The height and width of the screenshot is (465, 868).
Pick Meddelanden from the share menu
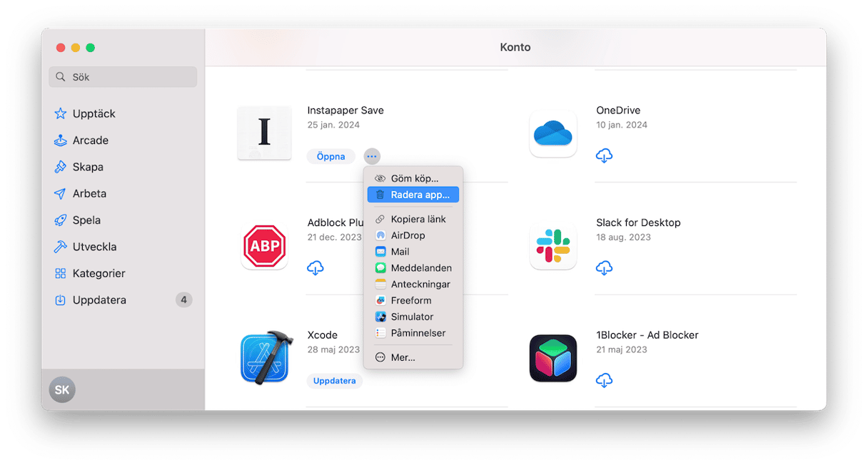[x=413, y=268]
